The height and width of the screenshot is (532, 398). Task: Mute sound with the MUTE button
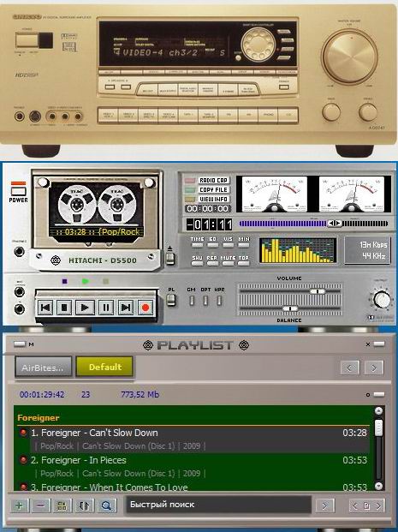(x=228, y=263)
